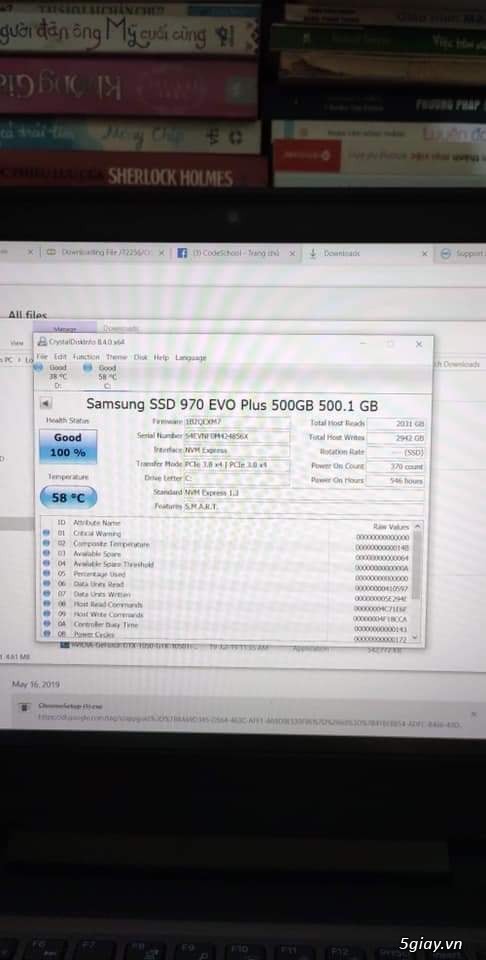Open the Function menu
The height and width of the screenshot is (960, 486).
pyautogui.click(x=86, y=357)
